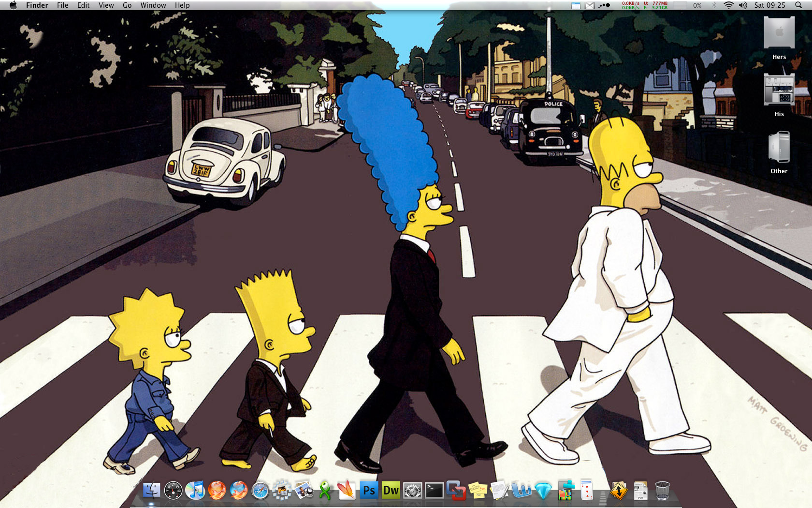Launch Terminal from the Dock
812x508 pixels.
tap(434, 491)
